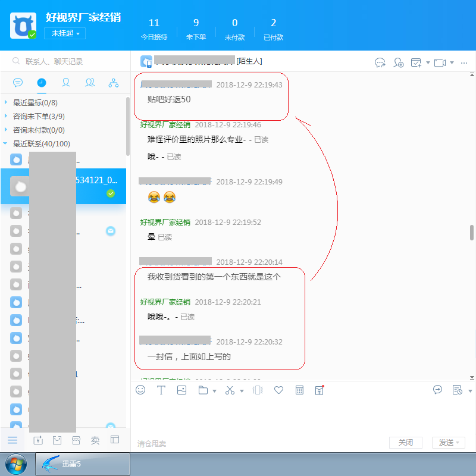This screenshot has width=476, height=476.
Task: Open the 迅雷5 taskbar item
Action: (x=83, y=464)
